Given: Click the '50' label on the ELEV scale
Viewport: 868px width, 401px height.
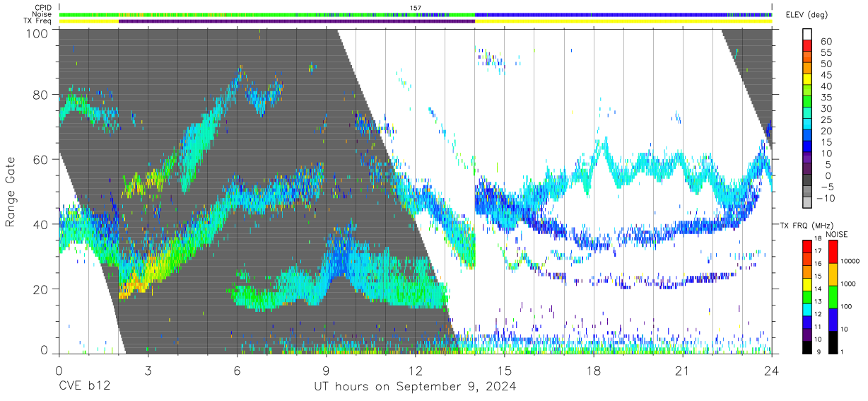Looking at the screenshot, I should pos(826,64).
